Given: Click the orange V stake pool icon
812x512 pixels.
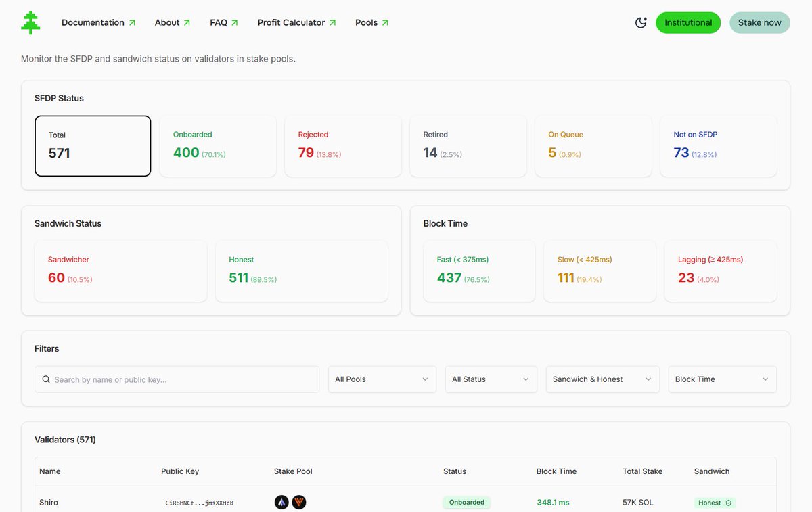Looking at the screenshot, I should [x=299, y=503].
